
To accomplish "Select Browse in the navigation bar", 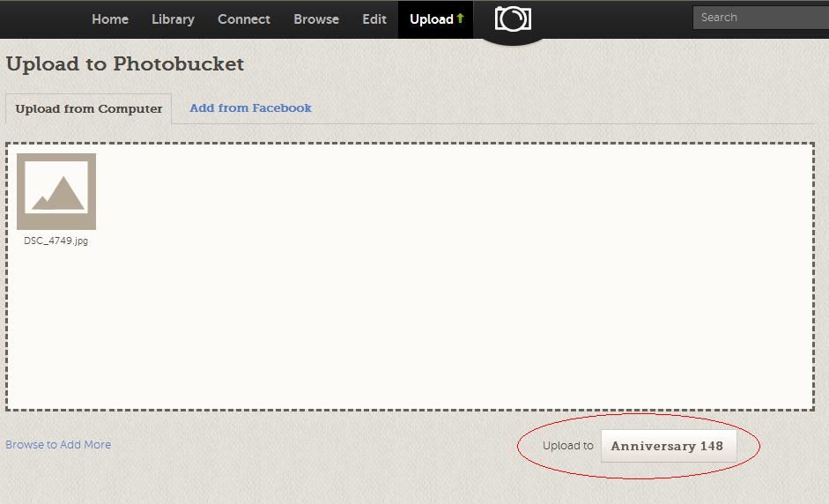I will click(x=316, y=19).
